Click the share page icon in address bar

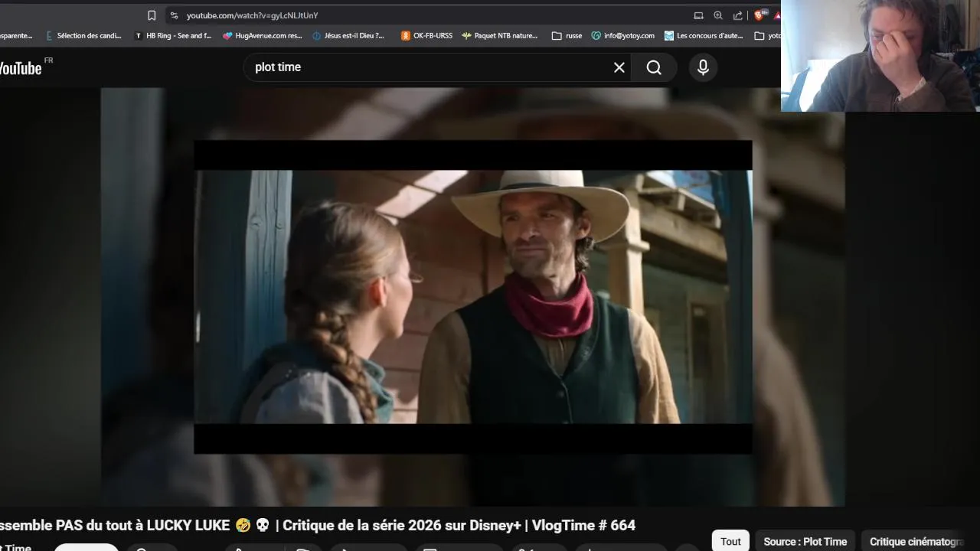point(738,15)
